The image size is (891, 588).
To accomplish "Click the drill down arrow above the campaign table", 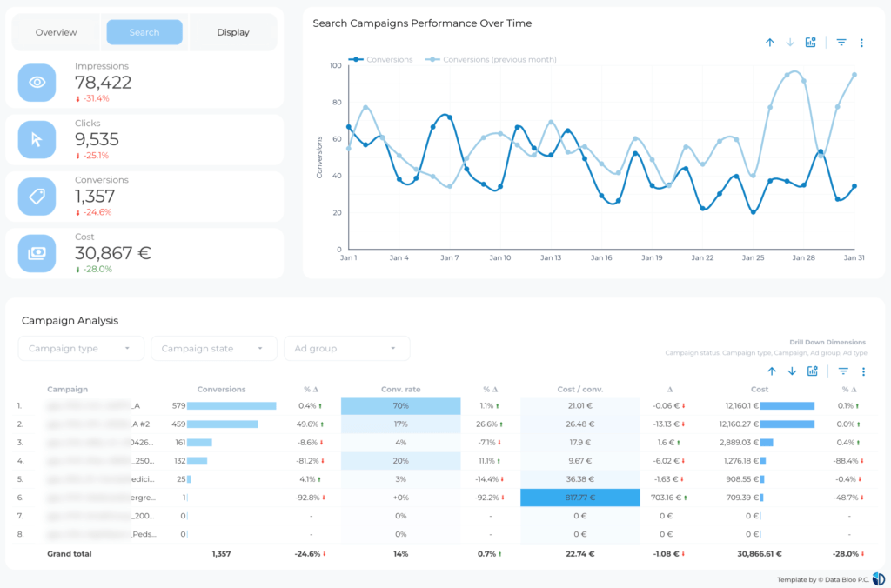I will click(x=792, y=371).
